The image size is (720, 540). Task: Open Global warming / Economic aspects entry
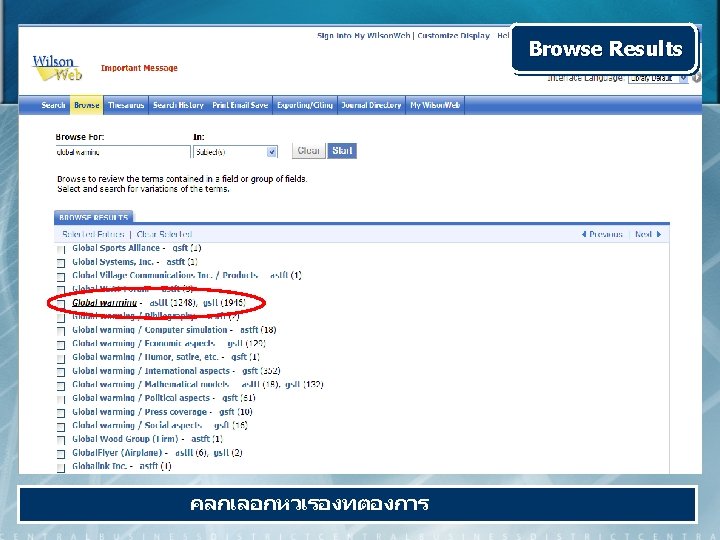[x=143, y=343]
